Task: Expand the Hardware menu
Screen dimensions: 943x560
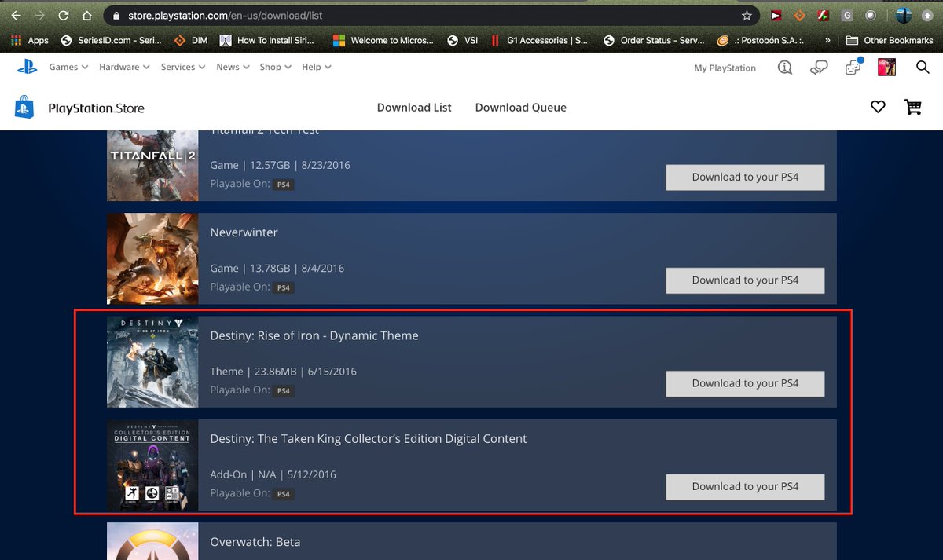Action: [124, 68]
